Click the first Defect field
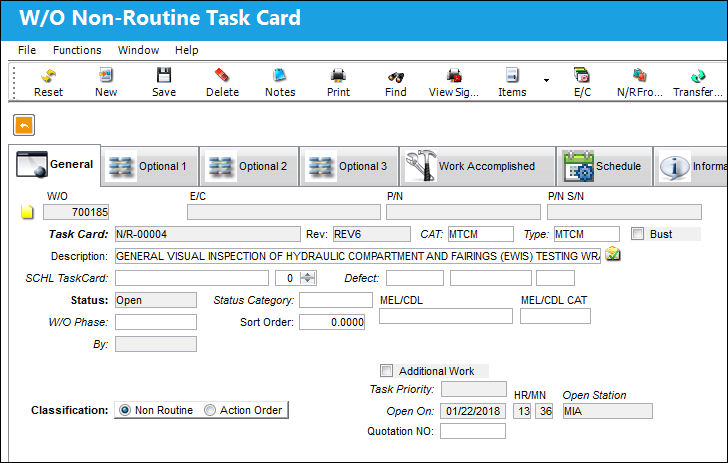 pos(415,278)
